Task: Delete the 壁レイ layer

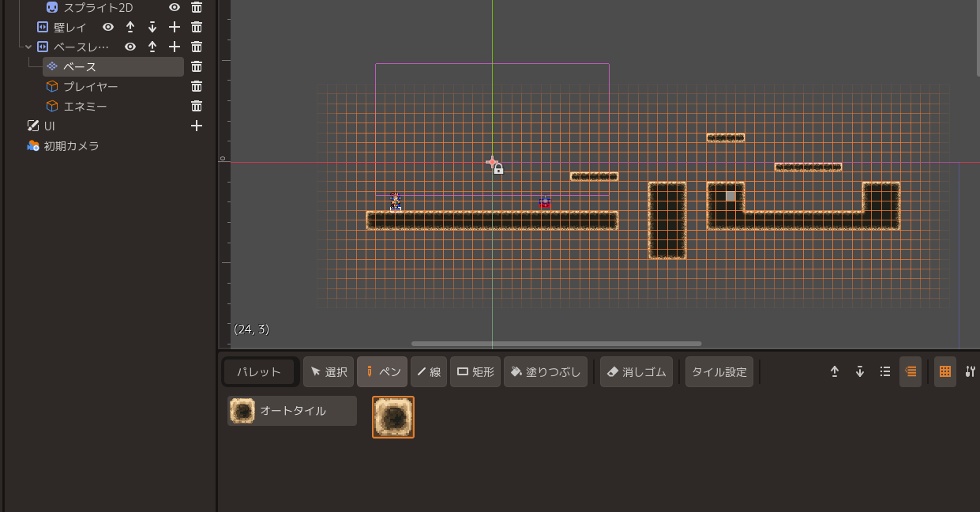Action: pos(197,27)
